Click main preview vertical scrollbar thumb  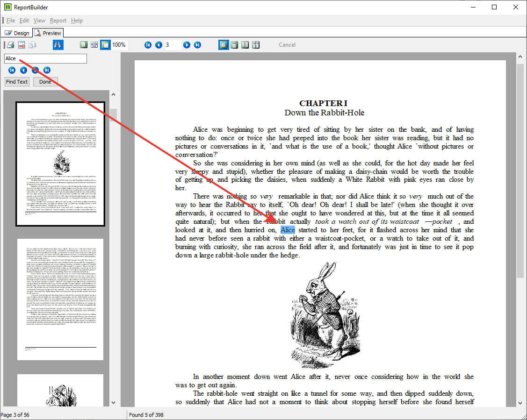tap(520, 170)
